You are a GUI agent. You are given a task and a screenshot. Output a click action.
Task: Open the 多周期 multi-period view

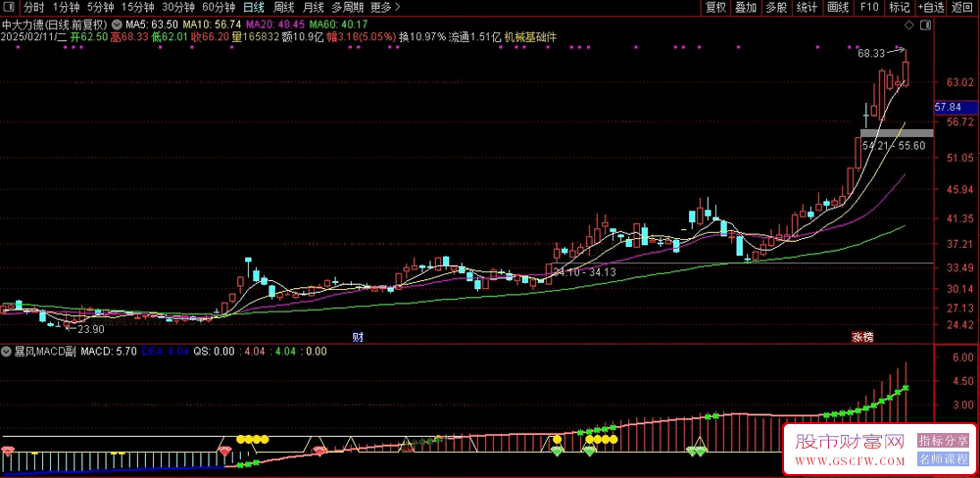(347, 8)
